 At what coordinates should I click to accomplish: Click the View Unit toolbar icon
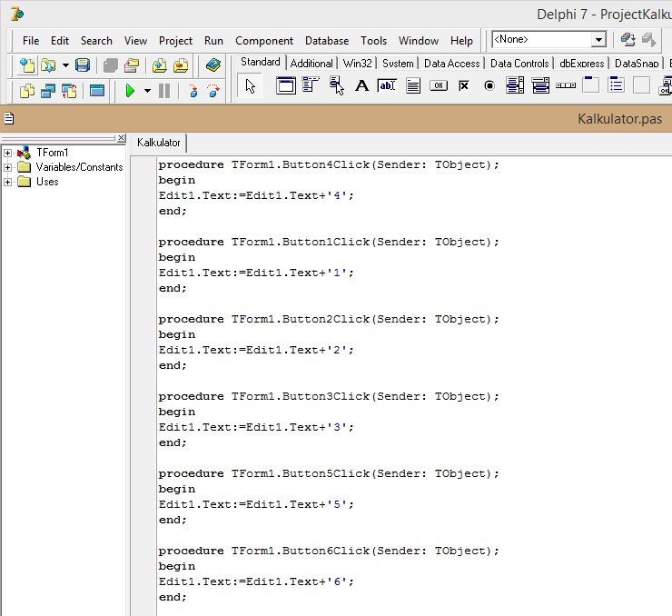(27, 91)
